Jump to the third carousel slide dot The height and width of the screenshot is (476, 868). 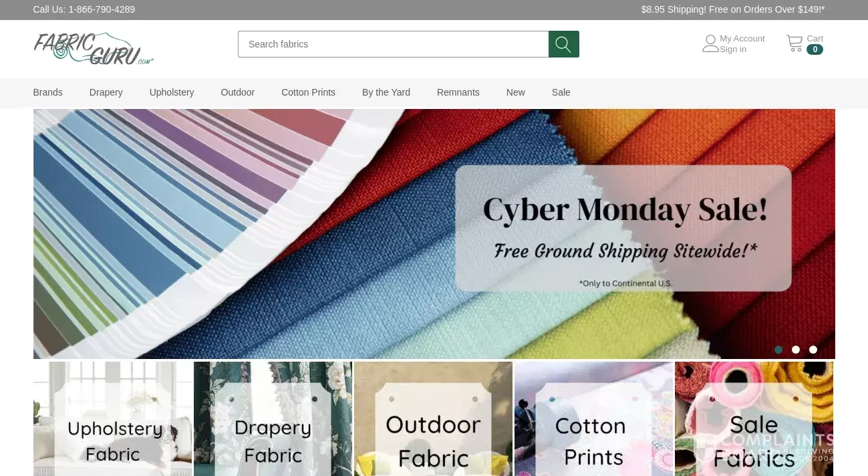(x=813, y=350)
